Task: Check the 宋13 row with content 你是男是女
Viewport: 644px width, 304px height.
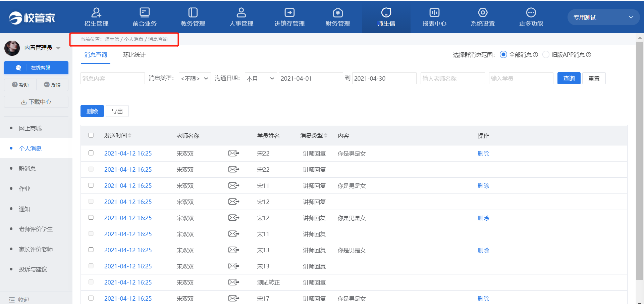Action: click(x=91, y=250)
